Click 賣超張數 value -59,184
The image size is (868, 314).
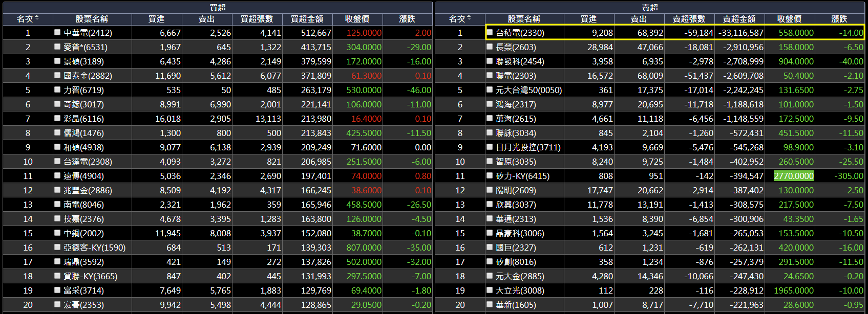click(699, 33)
